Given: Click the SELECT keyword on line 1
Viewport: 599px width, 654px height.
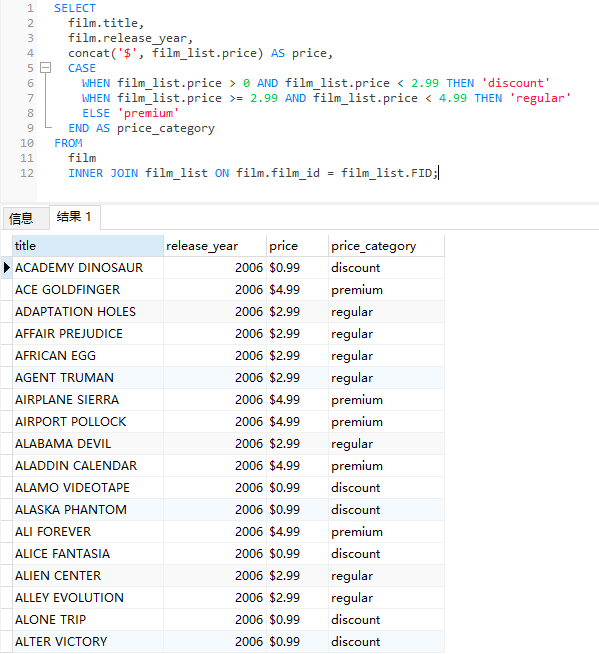Looking at the screenshot, I should (75, 8).
